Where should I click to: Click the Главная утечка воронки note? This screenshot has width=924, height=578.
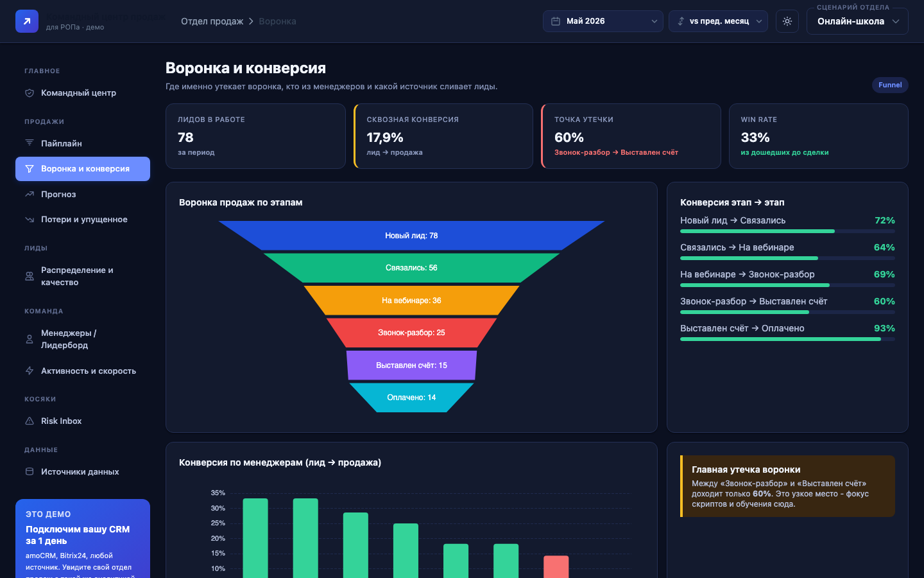pyautogui.click(x=787, y=486)
